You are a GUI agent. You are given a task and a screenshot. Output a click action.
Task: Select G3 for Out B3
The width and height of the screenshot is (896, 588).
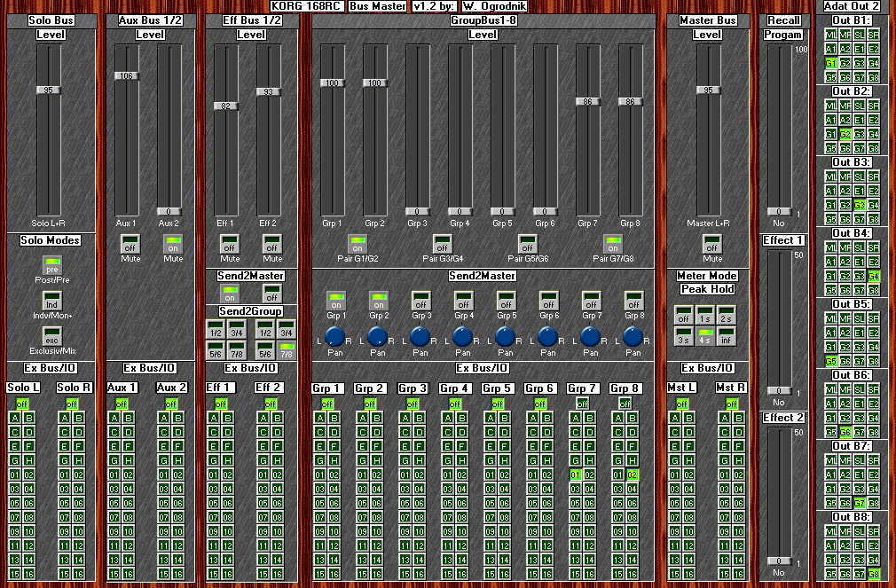[860, 205]
